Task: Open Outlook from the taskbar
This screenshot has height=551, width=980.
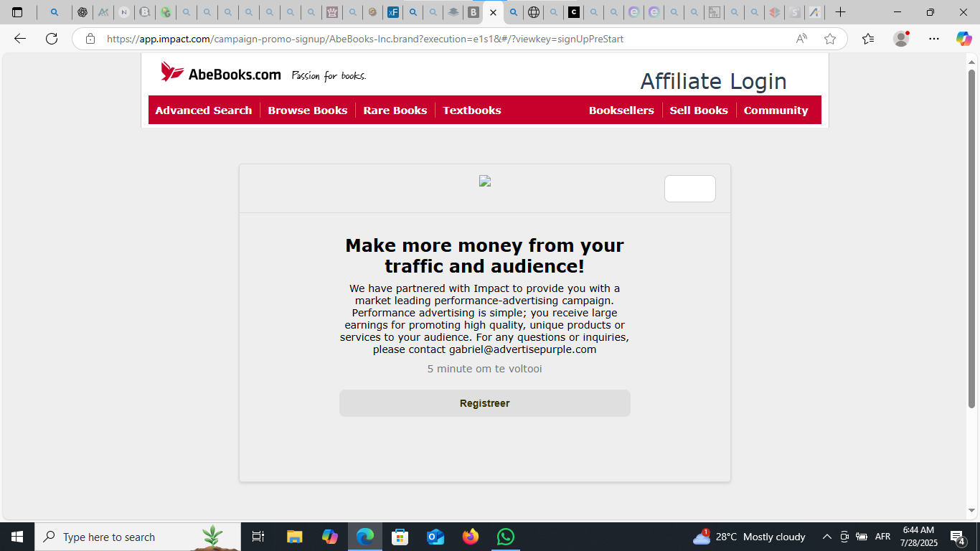Action: (x=435, y=537)
